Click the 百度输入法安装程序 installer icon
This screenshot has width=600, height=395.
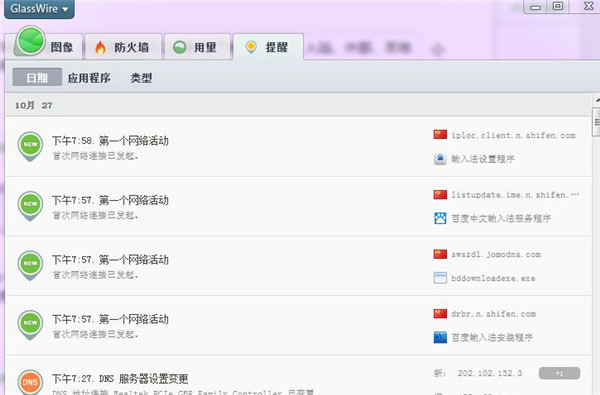(440, 337)
